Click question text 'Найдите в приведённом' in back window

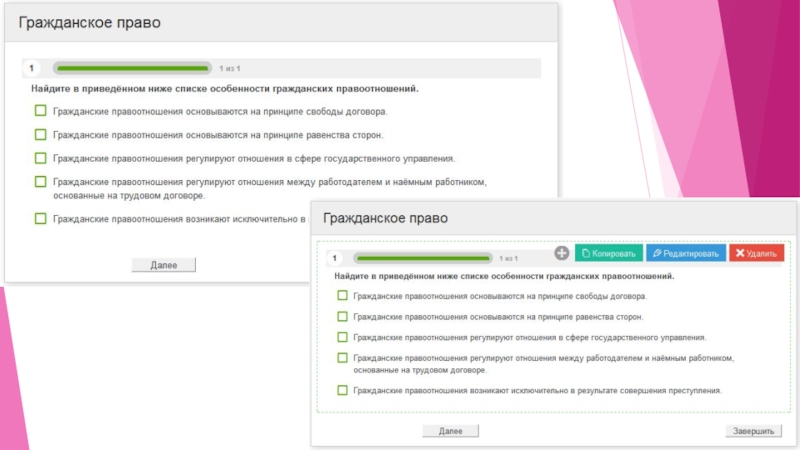point(225,89)
